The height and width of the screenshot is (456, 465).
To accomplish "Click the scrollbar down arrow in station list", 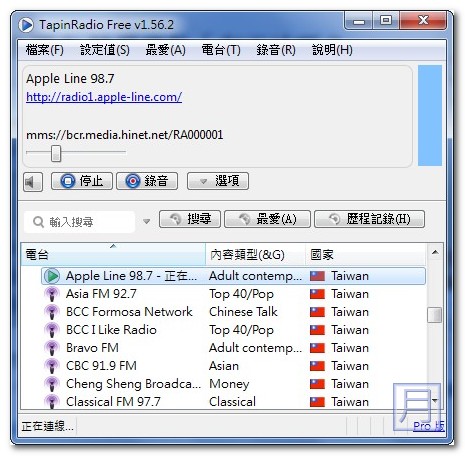I will [x=435, y=401].
